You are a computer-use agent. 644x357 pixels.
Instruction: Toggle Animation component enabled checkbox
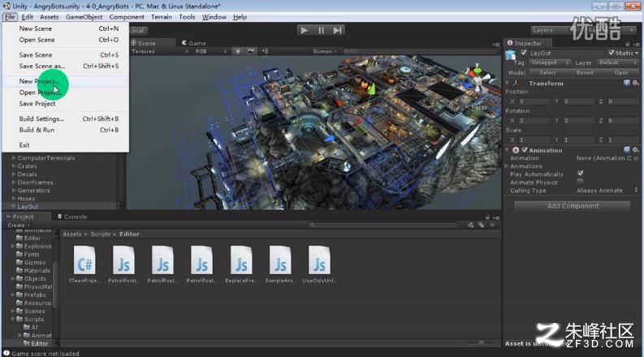point(525,150)
